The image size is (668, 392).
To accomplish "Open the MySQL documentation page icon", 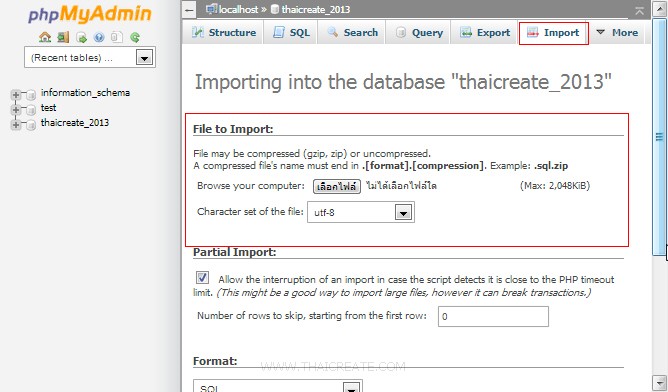I will [x=117, y=37].
